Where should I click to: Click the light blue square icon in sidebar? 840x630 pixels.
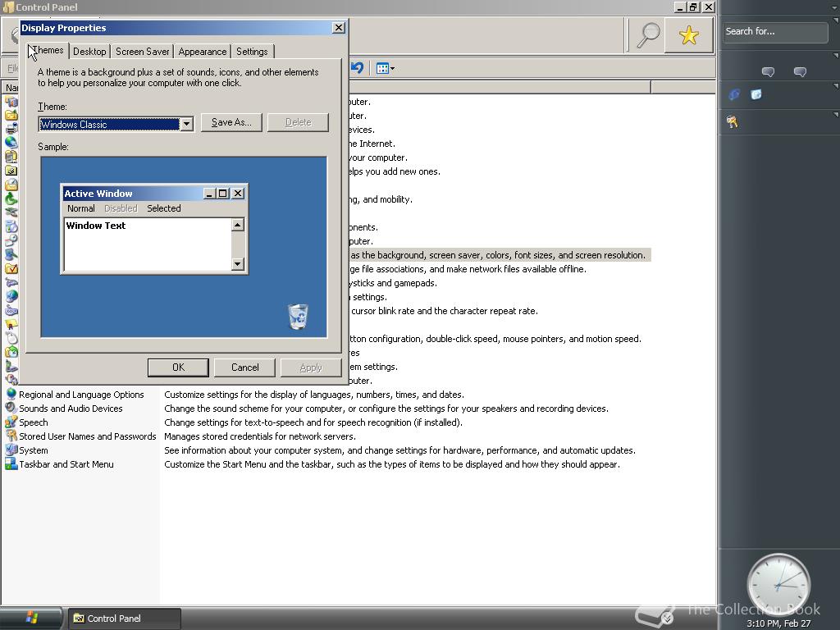[756, 95]
